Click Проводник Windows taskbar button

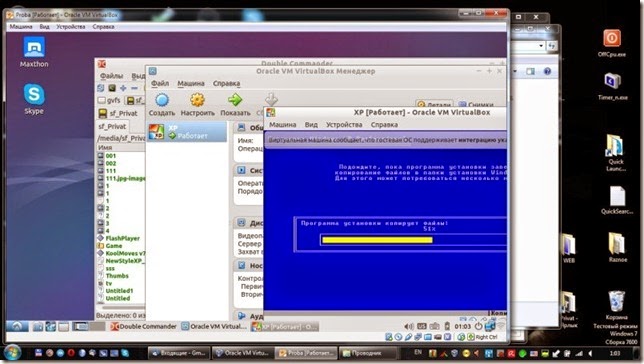pos(367,353)
